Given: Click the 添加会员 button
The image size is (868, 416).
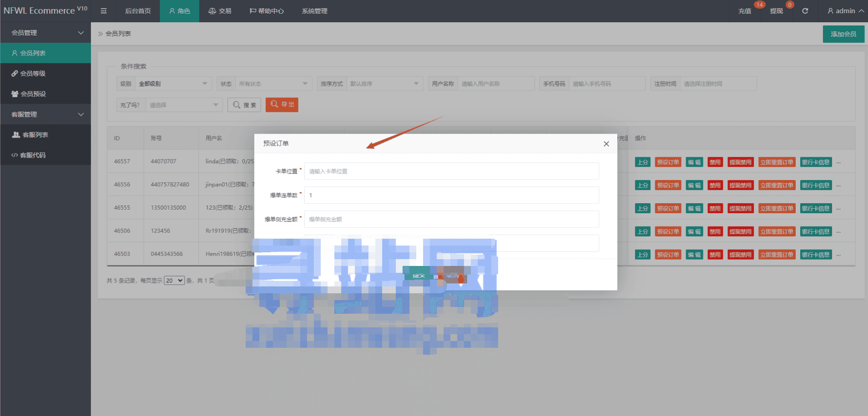Looking at the screenshot, I should tap(843, 34).
